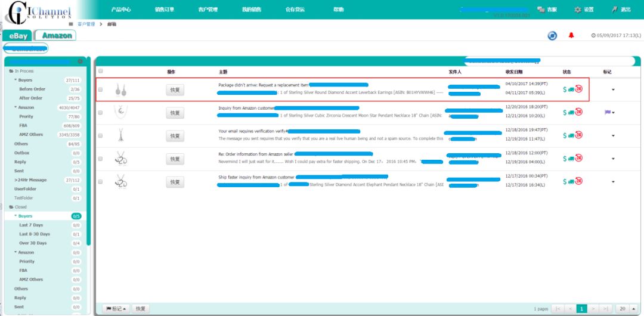Check the Re: Order information row checkbox
644x316 pixels.
101,159
